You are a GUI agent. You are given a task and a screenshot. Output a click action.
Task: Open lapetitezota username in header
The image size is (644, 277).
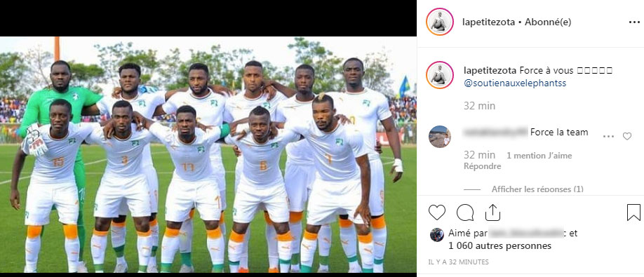[x=488, y=22]
